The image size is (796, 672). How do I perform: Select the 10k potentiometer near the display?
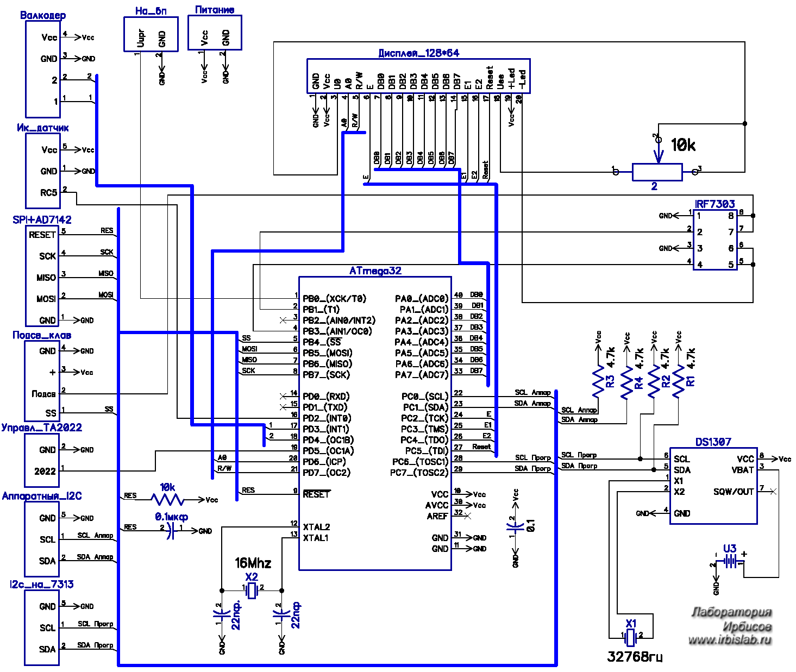657,172
